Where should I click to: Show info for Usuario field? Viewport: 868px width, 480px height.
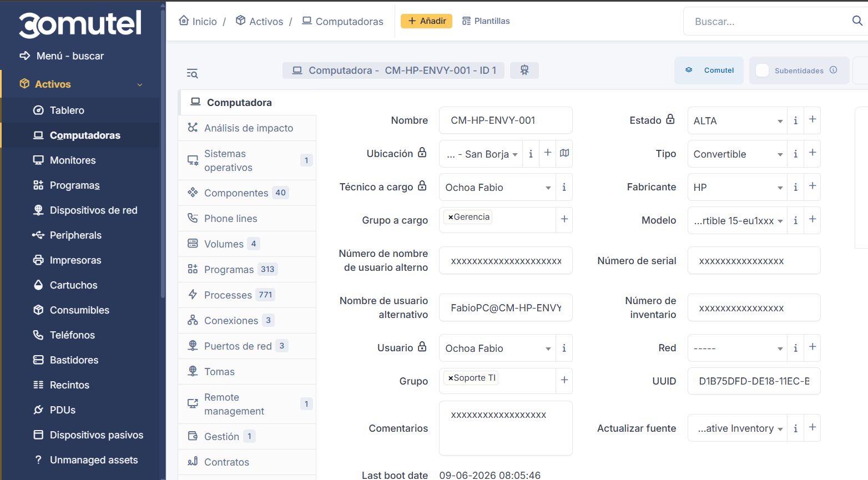(x=564, y=348)
